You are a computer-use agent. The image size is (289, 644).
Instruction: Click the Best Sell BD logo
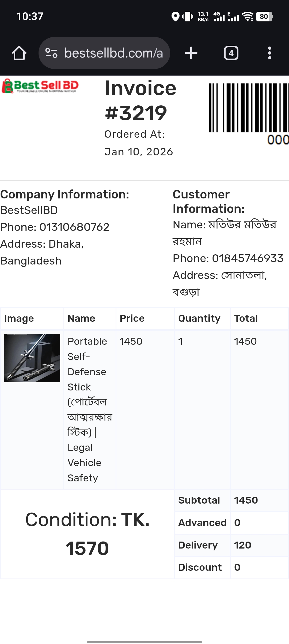(40, 86)
